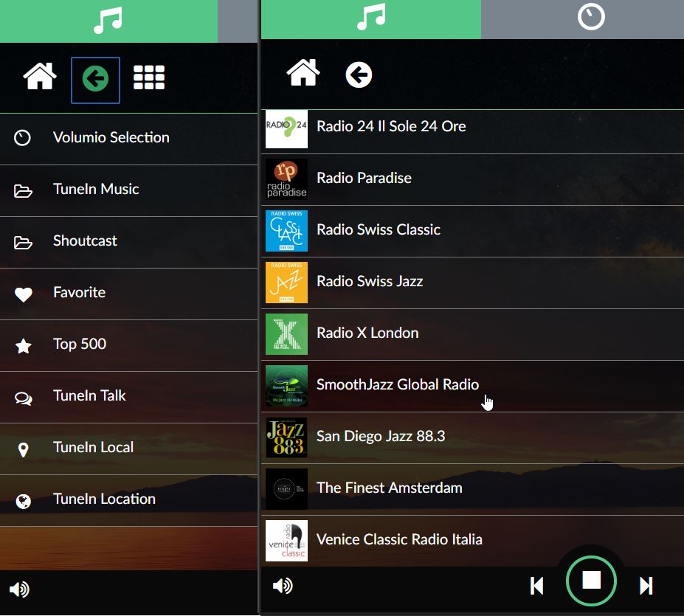Image resolution: width=684 pixels, height=616 pixels.
Task: Click the Radio 24 logo thumbnail
Action: [286, 129]
